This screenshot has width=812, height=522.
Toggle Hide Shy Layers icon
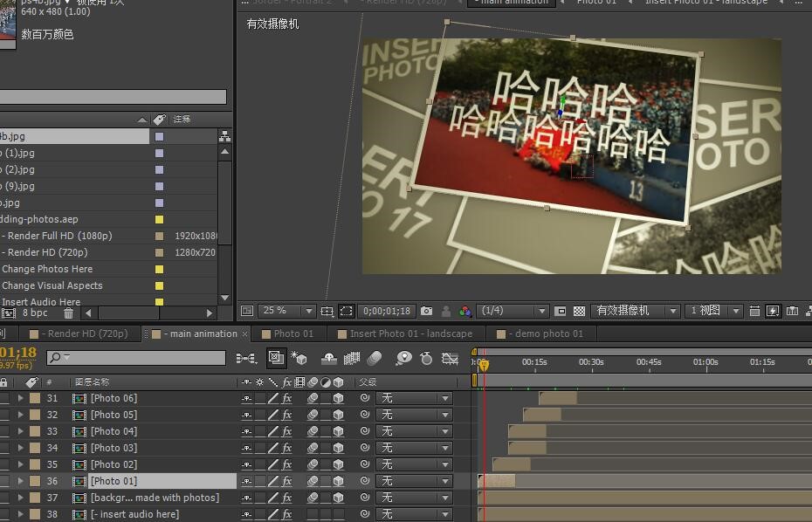pos(329,358)
